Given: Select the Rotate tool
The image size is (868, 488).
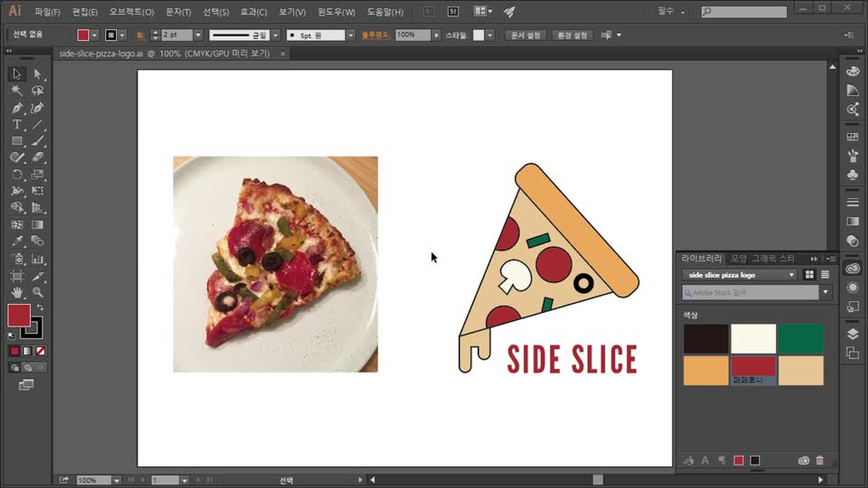Looking at the screenshot, I should point(17,174).
